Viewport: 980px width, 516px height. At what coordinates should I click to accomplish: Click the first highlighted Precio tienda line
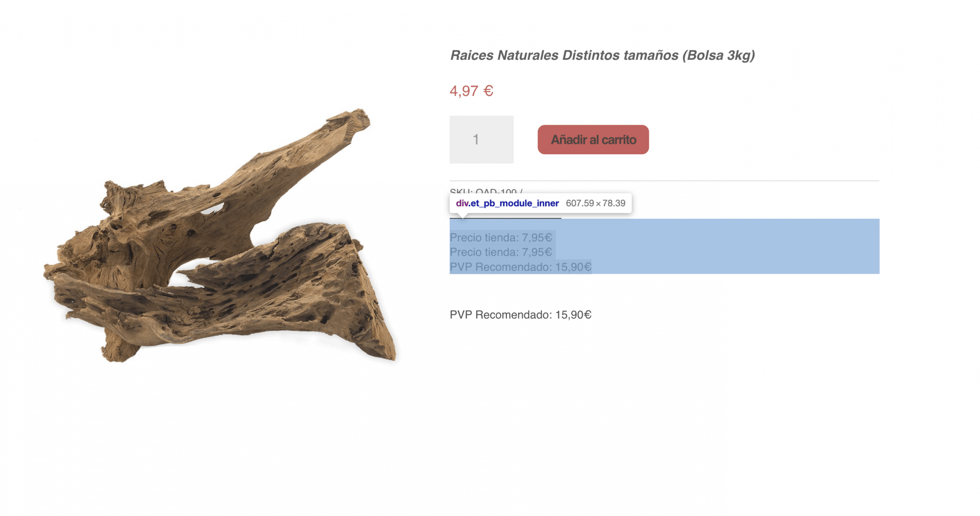click(501, 237)
